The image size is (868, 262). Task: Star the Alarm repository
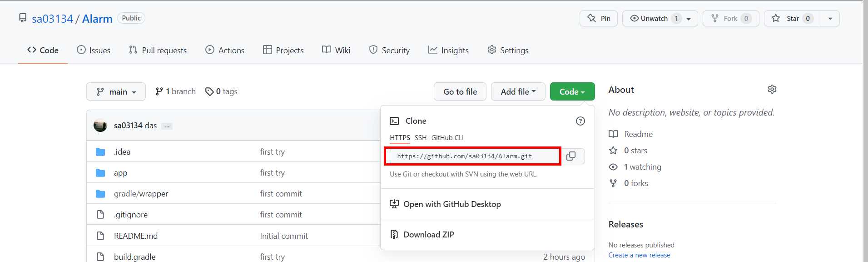[x=792, y=18]
